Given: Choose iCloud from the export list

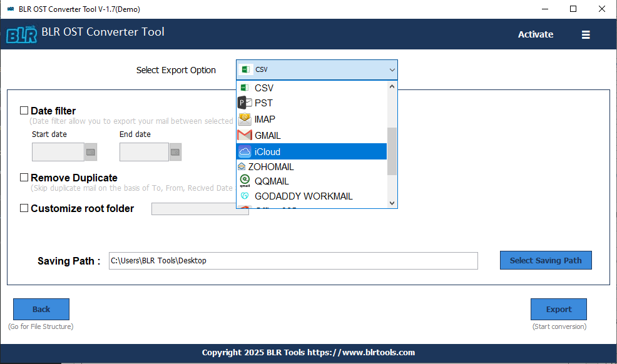Looking at the screenshot, I should pos(312,152).
